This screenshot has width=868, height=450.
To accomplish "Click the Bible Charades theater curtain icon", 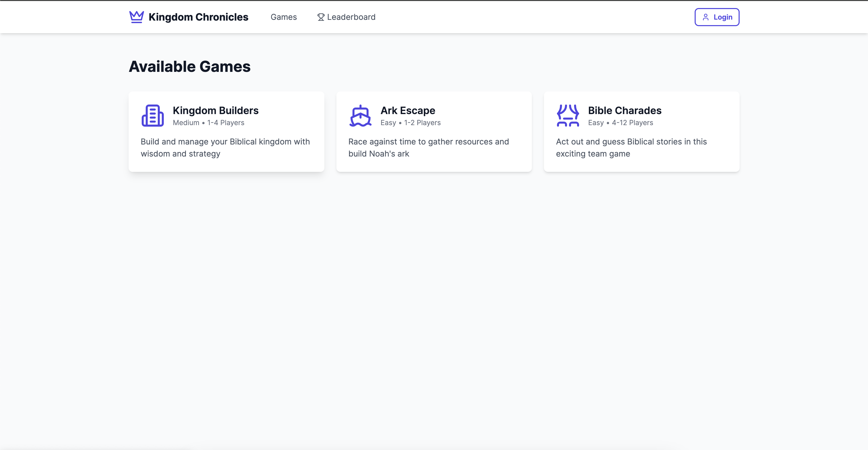I will 568,116.
